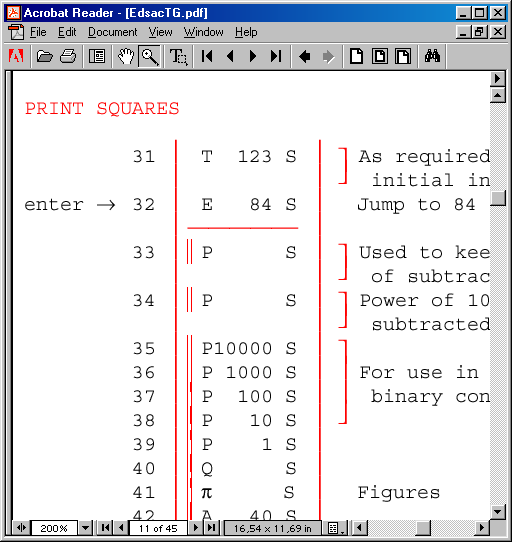Toggle the navigation pane toolbar button

[x=97, y=56]
